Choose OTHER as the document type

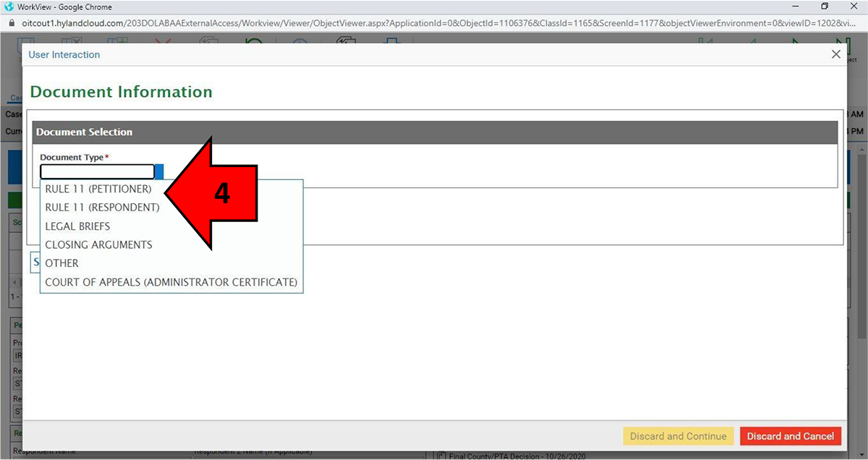[61, 263]
